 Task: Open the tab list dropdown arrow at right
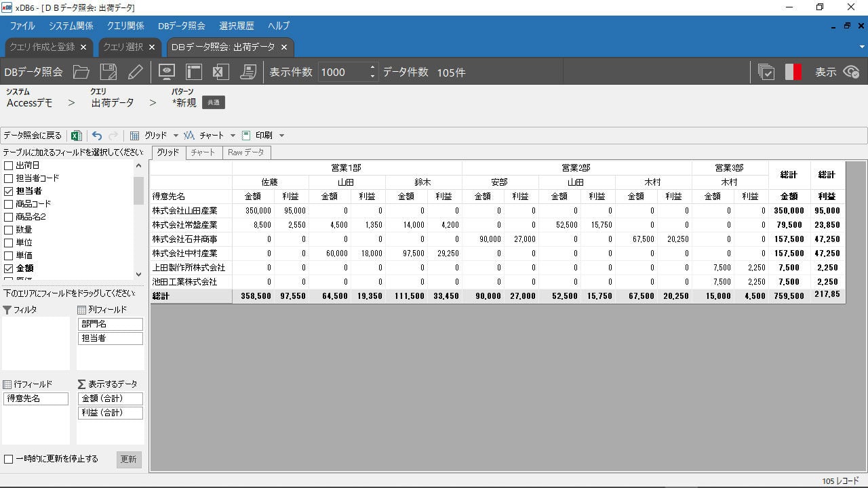click(x=861, y=47)
